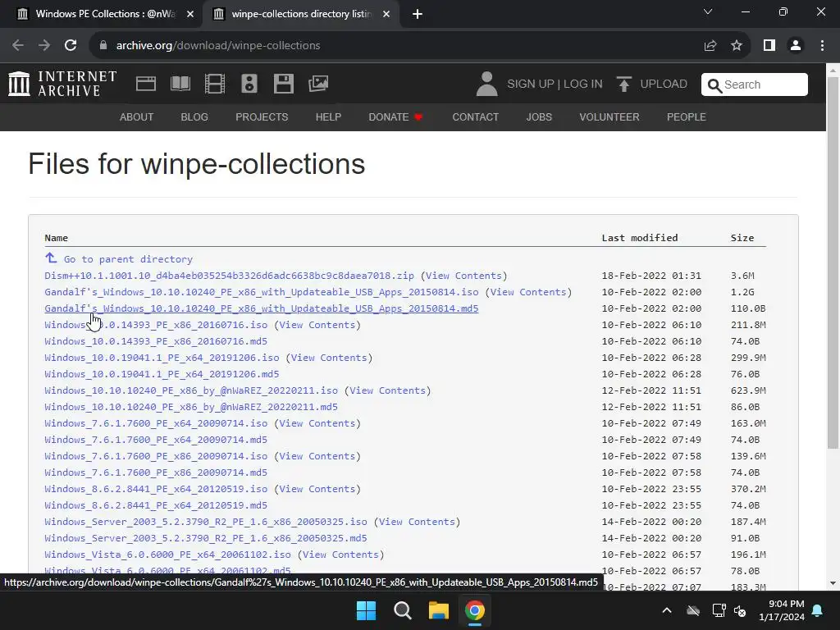
Task: Download Windows_Server_2003 R2 PE .iso
Action: [206, 522]
